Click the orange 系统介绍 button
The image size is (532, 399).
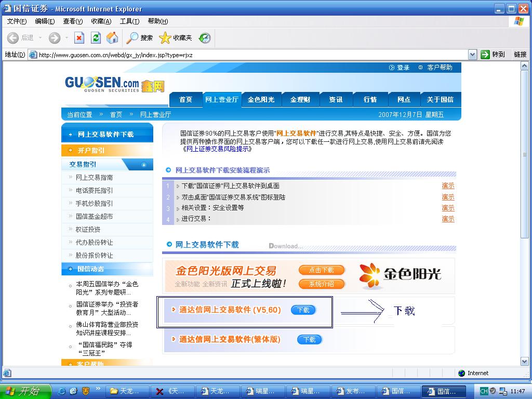coord(321,284)
